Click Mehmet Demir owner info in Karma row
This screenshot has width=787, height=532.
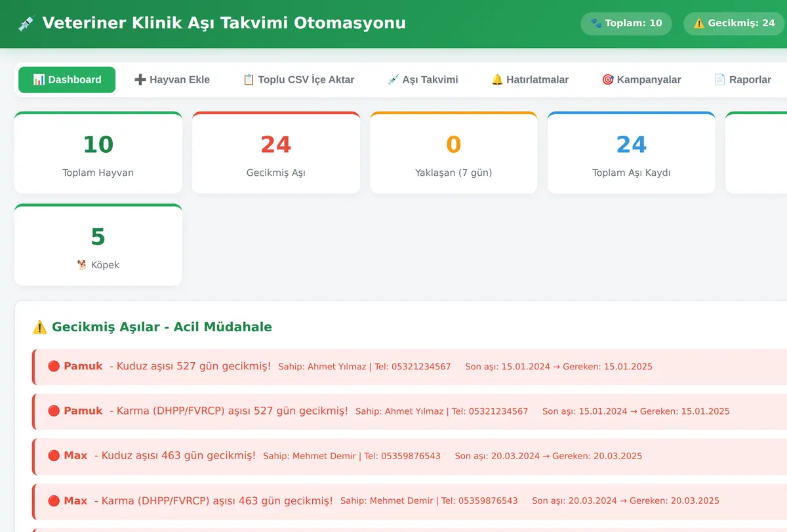point(429,501)
